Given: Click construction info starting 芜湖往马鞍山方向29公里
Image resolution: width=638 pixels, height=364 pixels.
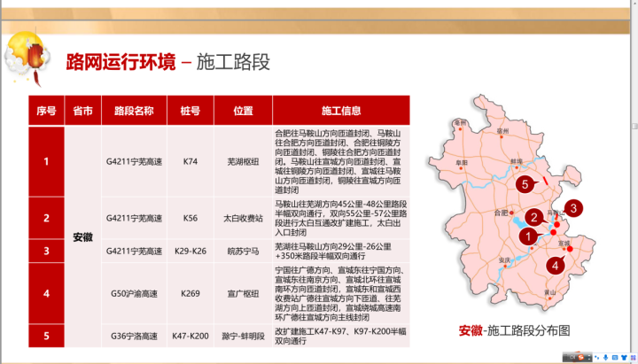Looking at the screenshot, I should click(x=341, y=251).
